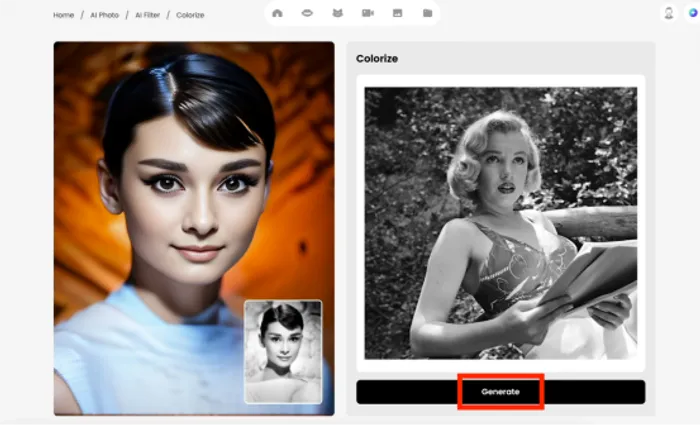Go to Home via breadcrumb
This screenshot has width=700, height=425.
coord(63,15)
